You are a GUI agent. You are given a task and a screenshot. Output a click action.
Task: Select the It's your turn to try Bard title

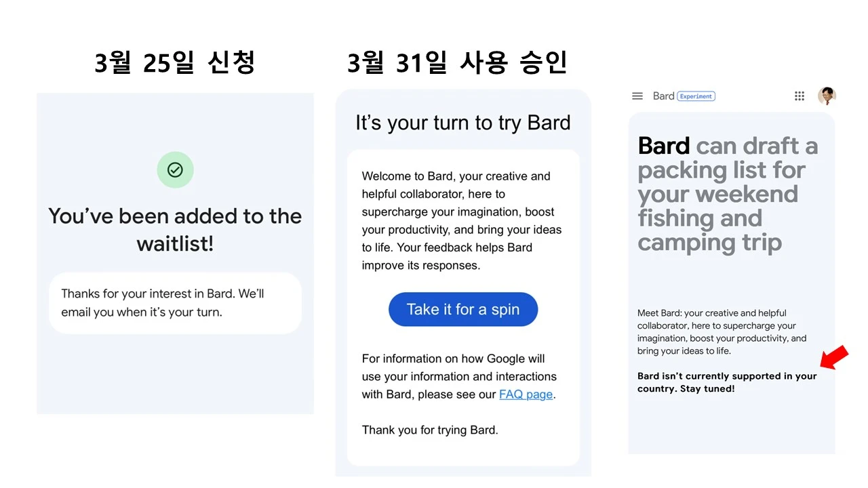[463, 123]
